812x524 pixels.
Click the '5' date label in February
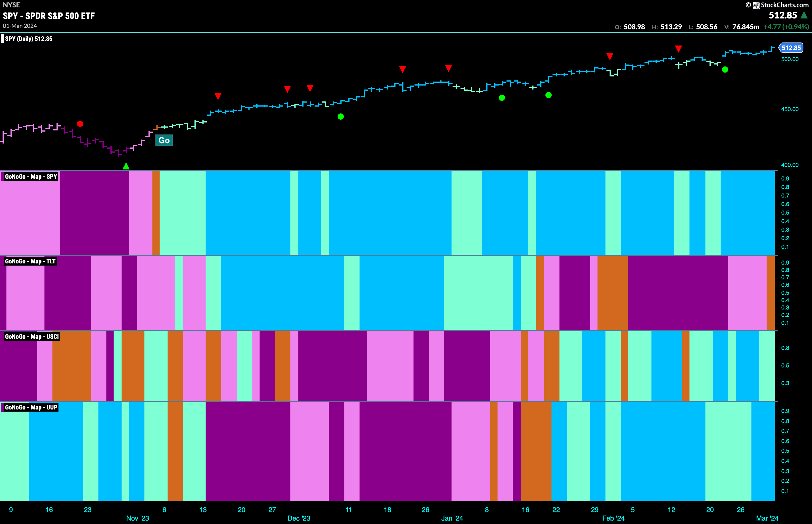(x=633, y=510)
